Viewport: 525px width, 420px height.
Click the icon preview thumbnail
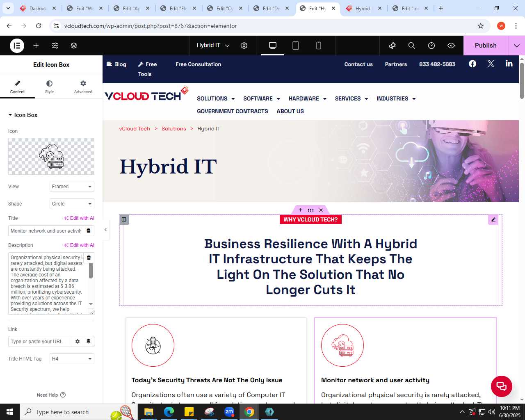(x=51, y=156)
